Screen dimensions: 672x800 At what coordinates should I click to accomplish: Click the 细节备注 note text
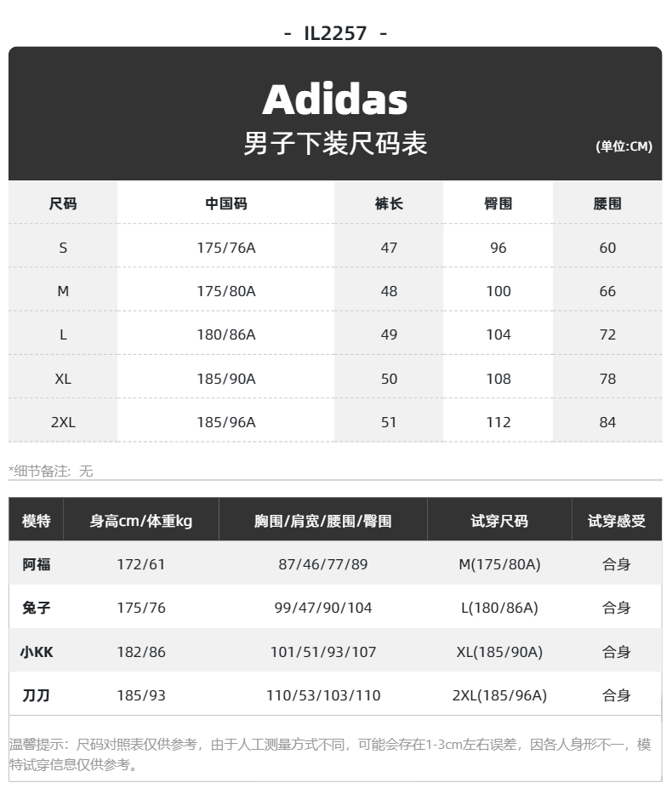coord(50,471)
